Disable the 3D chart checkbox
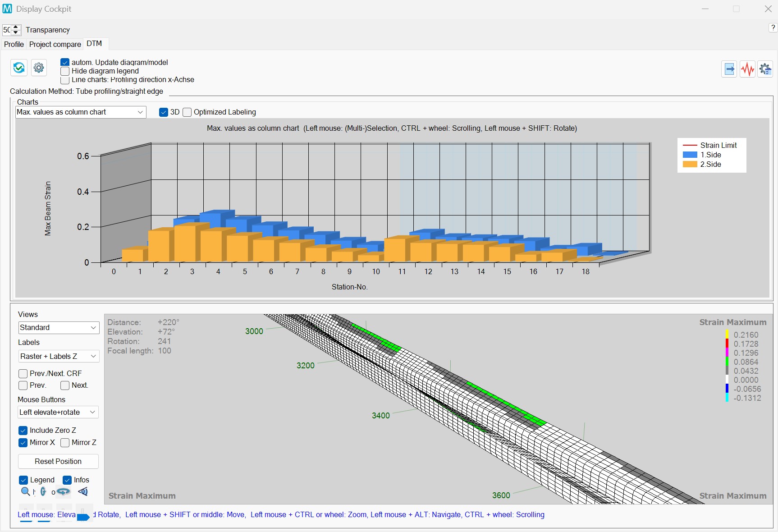Screen dimensions: 778x532 click(x=164, y=112)
